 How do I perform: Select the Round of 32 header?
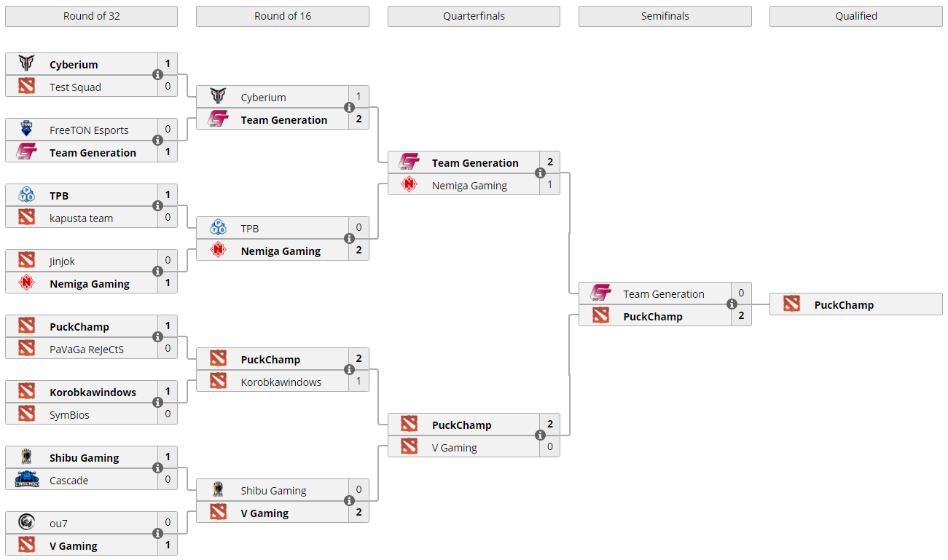[91, 16]
